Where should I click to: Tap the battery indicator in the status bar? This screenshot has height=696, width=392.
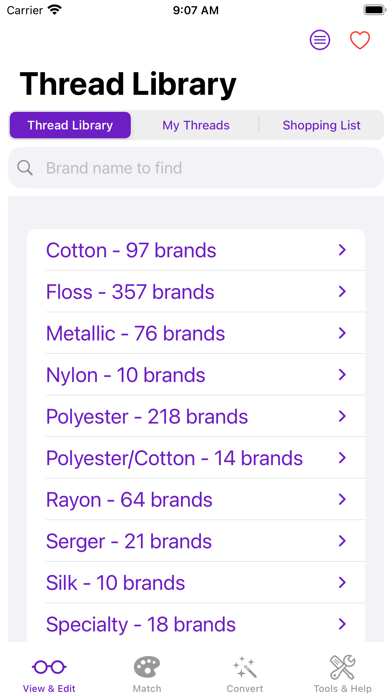click(374, 10)
